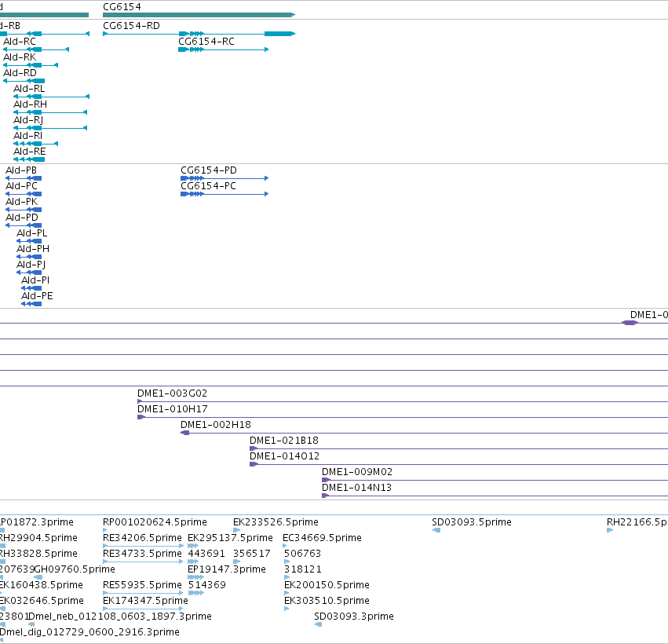Image resolution: width=668 pixels, height=644 pixels.
Task: Click the 506763 EST label
Action: 302,554
